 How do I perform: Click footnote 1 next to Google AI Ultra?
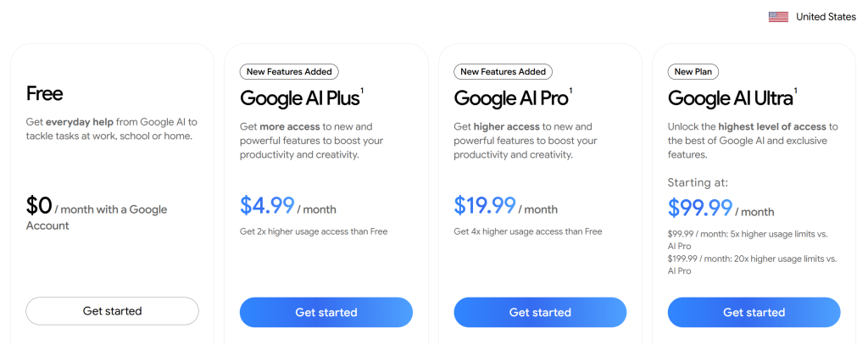coord(795,91)
